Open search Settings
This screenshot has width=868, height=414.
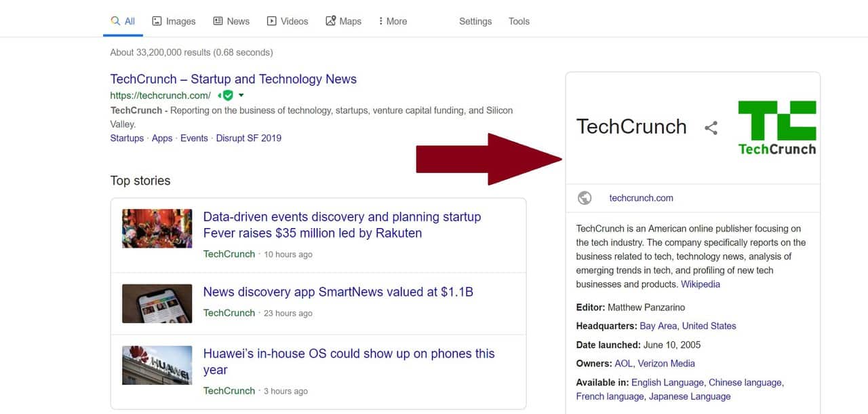(475, 21)
